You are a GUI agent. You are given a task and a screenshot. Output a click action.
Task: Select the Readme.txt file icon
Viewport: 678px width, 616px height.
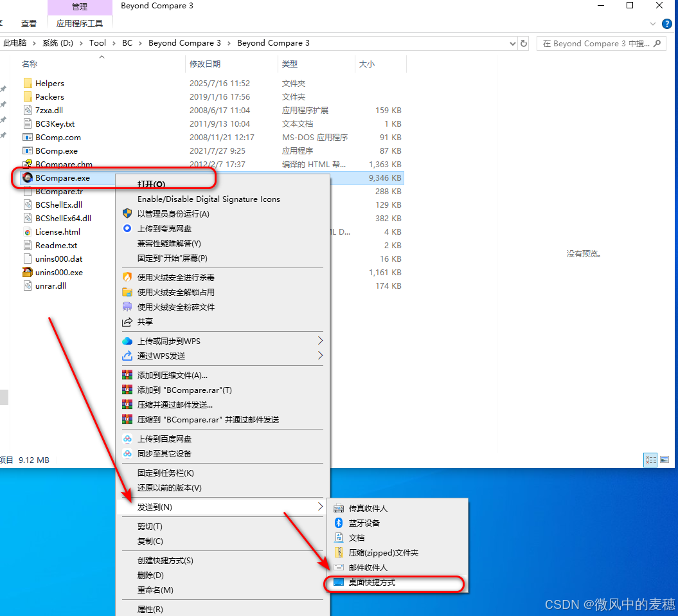tap(28, 245)
